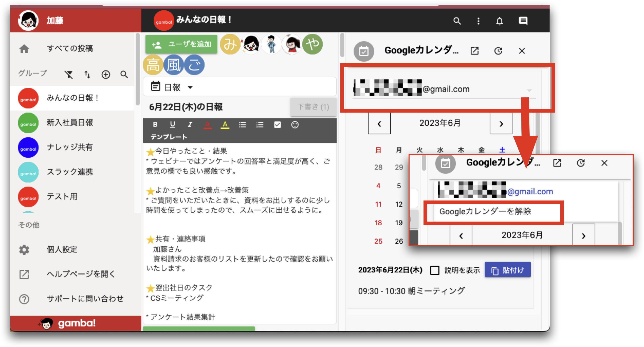Open external link icon in popup calendar panel
Viewport: 644px width, 347px height.
(x=557, y=163)
